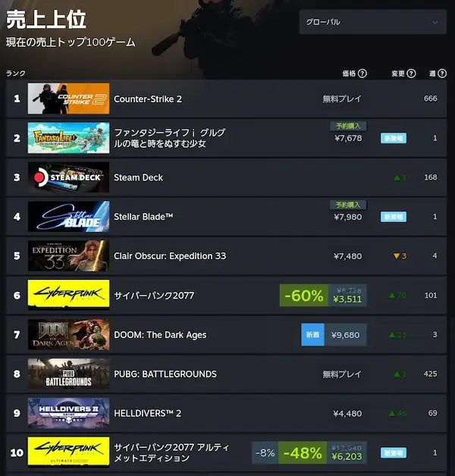Click the help icon next to 週
The image size is (455, 476).
pyautogui.click(x=442, y=74)
